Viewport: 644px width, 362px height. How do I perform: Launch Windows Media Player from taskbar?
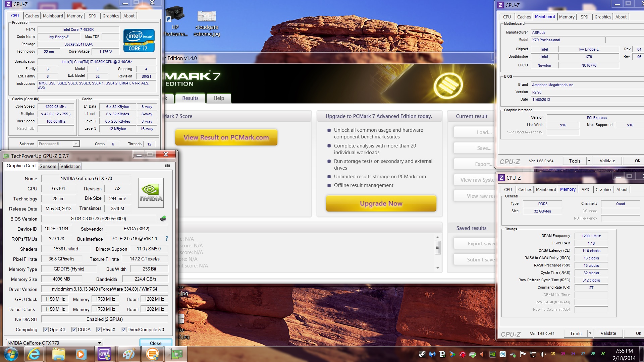(81, 354)
